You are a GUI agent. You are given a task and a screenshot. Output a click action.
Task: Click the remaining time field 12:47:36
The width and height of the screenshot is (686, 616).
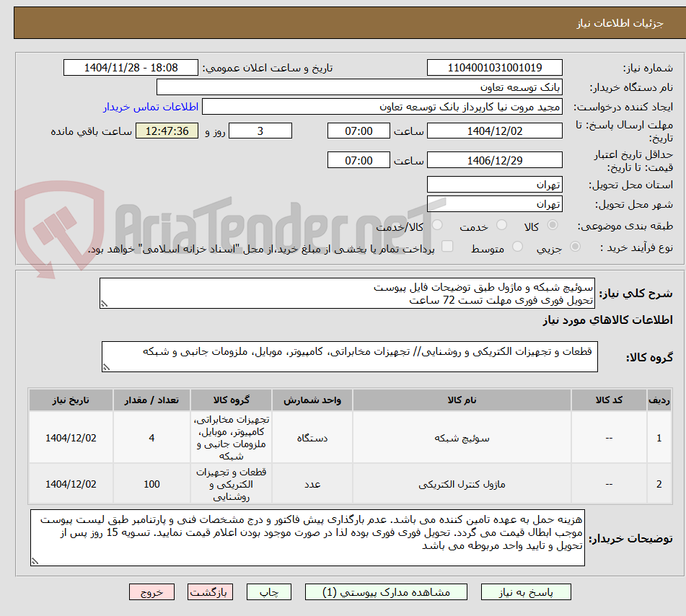click(167, 131)
